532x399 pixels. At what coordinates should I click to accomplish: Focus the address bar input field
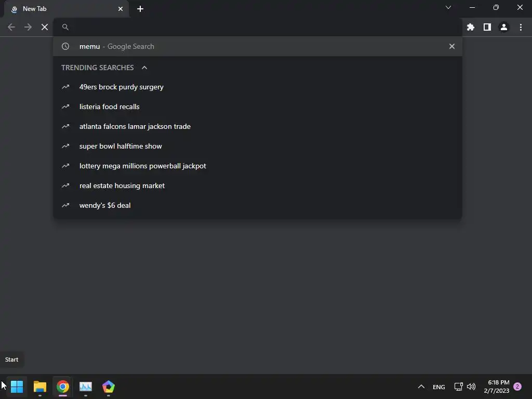coord(258,27)
